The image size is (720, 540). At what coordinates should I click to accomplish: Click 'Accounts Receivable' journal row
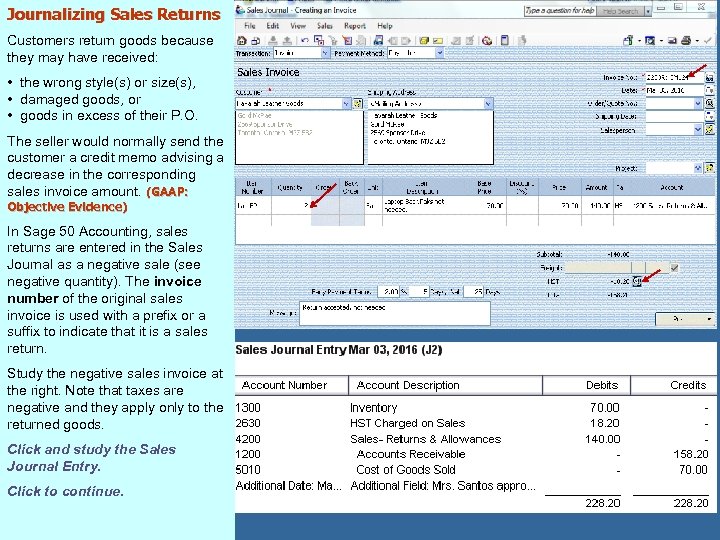[473, 455]
